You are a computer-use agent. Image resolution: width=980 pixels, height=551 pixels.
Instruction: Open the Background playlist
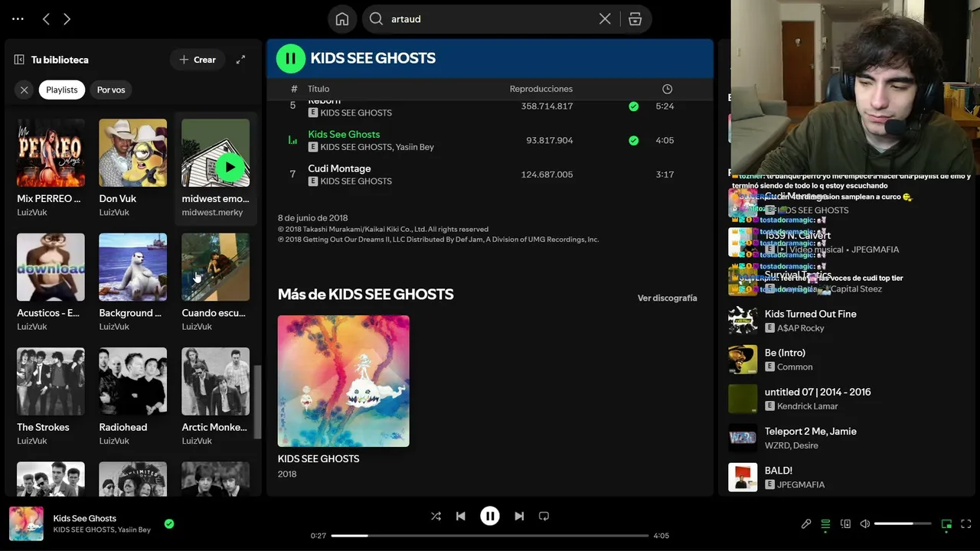[132, 282]
